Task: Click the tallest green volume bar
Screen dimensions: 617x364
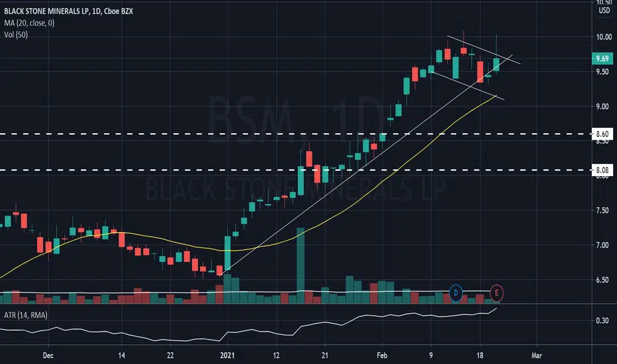Action: 301,265
